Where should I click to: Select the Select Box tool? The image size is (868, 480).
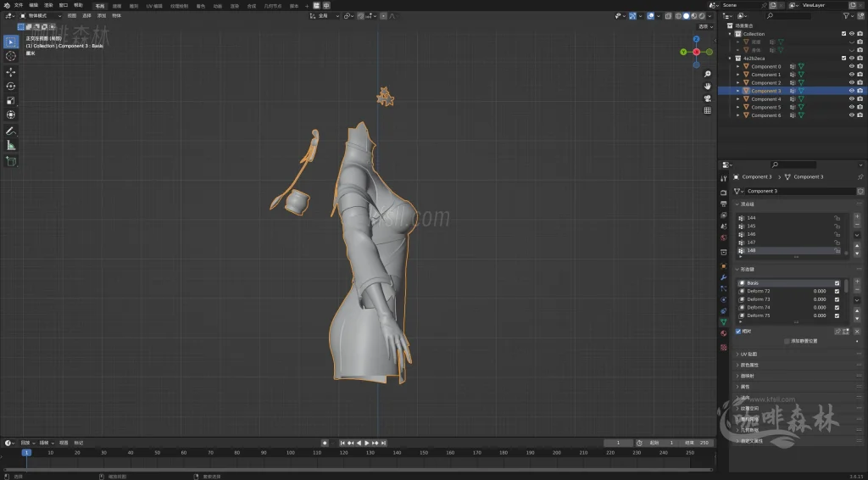[x=10, y=42]
